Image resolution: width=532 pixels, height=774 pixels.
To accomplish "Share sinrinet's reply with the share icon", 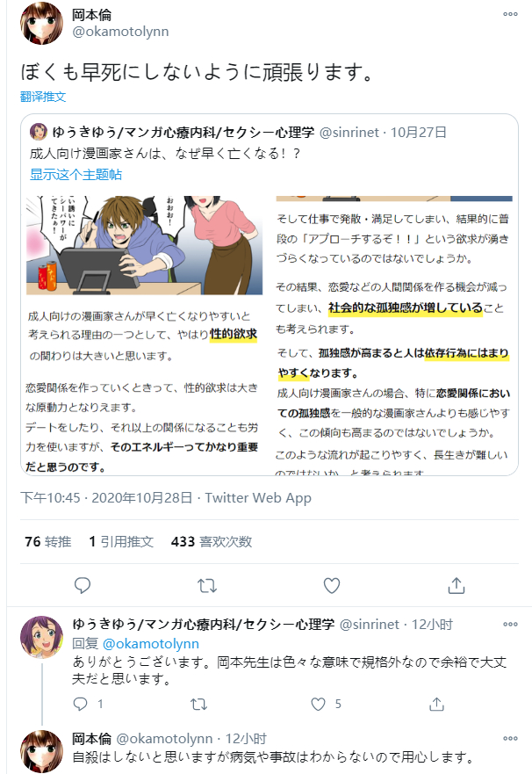I will pyautogui.click(x=436, y=704).
